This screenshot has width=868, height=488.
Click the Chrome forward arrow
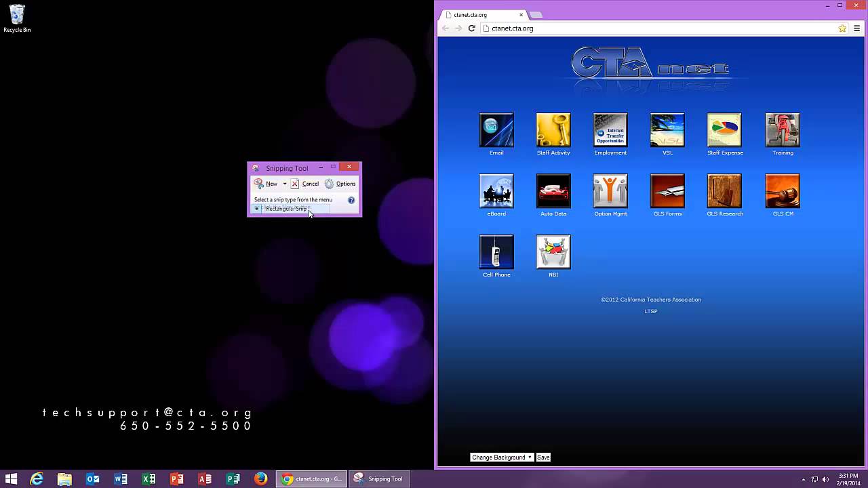coord(458,28)
